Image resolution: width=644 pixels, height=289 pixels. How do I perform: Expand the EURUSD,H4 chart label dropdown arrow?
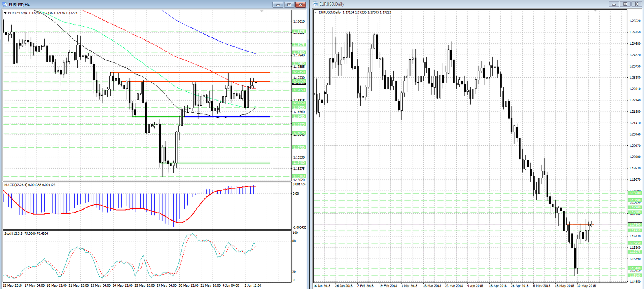pyautogui.click(x=5, y=13)
